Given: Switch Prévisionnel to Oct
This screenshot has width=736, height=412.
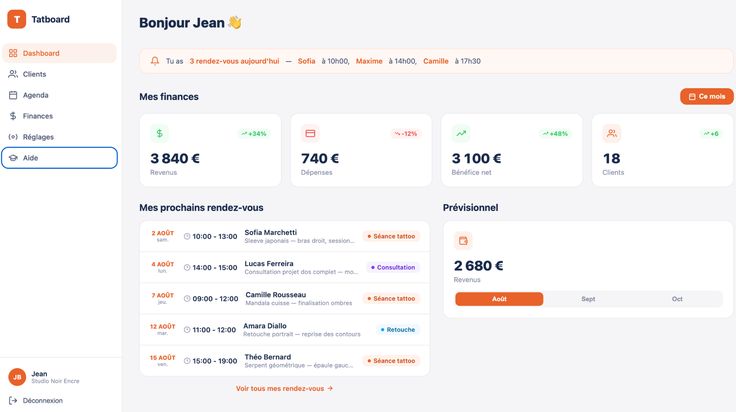Looking at the screenshot, I should (x=677, y=299).
